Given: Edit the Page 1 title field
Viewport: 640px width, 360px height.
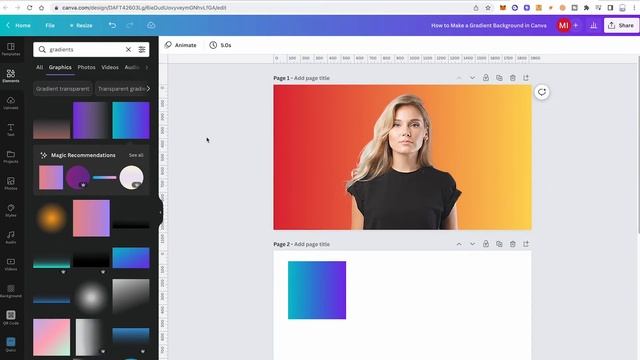Looking at the screenshot, I should [312, 78].
